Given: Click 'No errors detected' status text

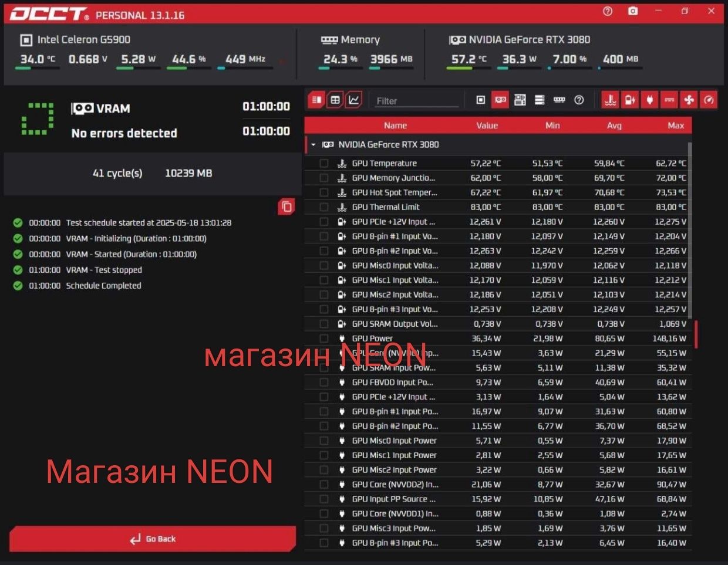Looking at the screenshot, I should click(124, 133).
